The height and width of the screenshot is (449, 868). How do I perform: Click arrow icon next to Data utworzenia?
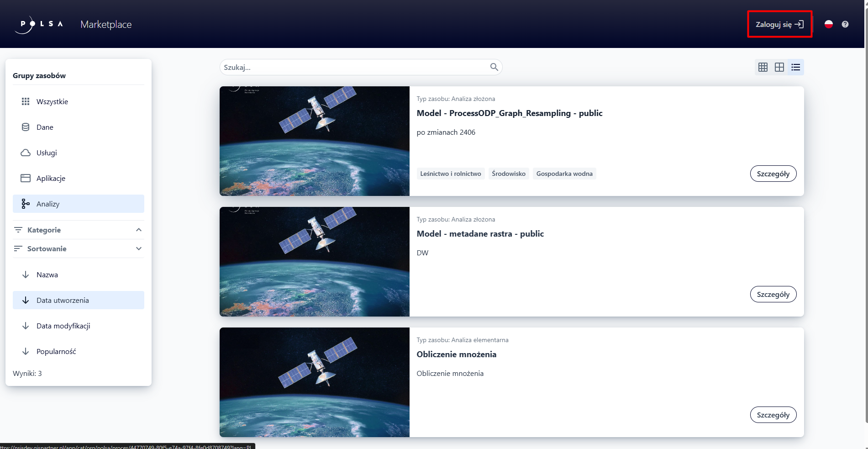pos(26,300)
